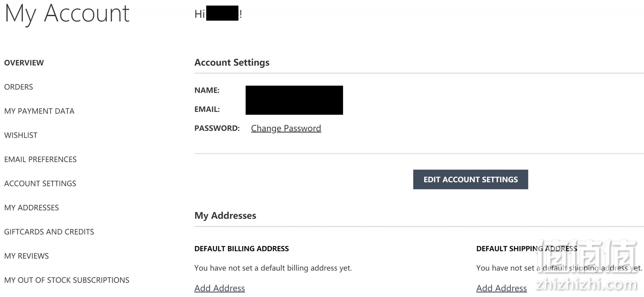Screen dimensions: 644x297
Task: Go to Giftcards and Credits
Action: [49, 232]
